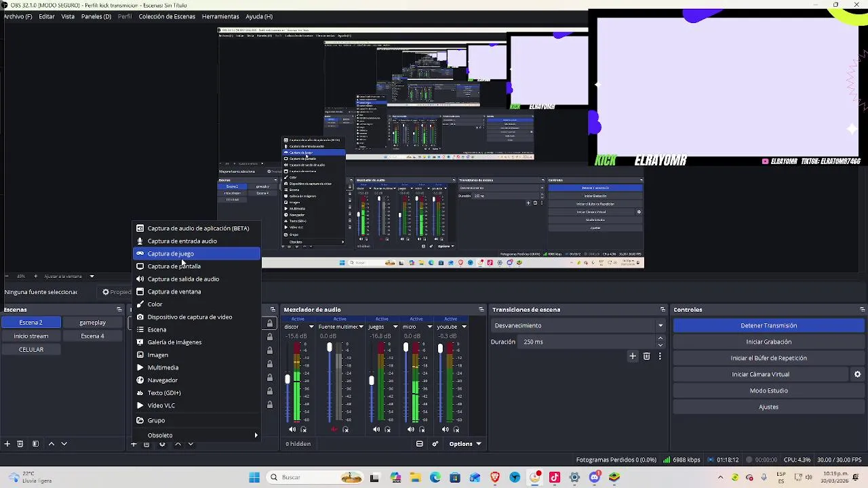The image size is (868, 488).
Task: Toggle the bottom source lock icon
Action: [x=270, y=405]
